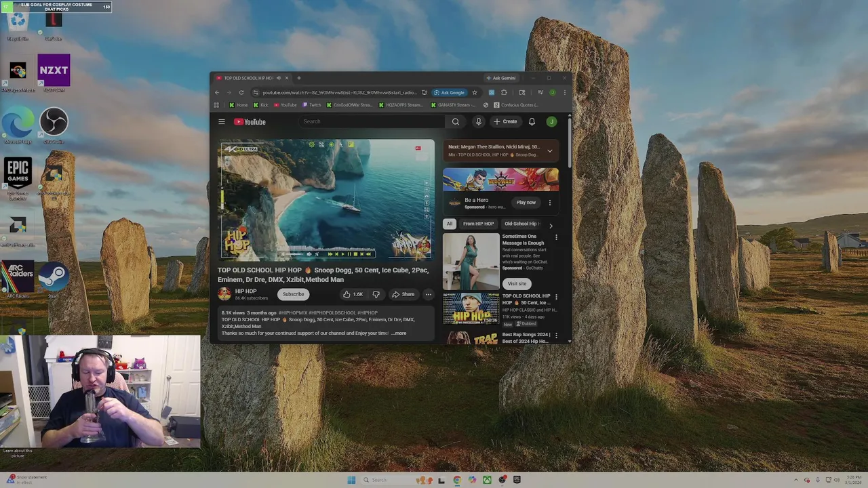
Task: Click the YouTube search magnifier button
Action: (456, 121)
